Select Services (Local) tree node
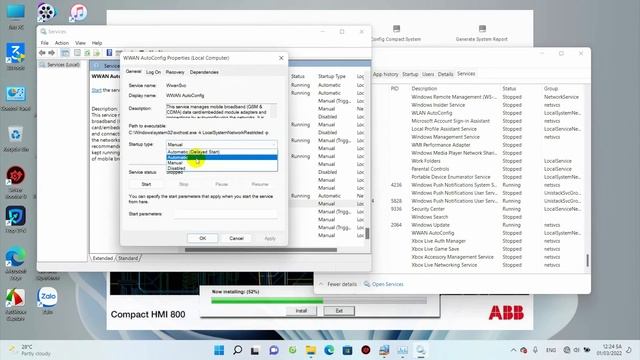 pos(63,65)
